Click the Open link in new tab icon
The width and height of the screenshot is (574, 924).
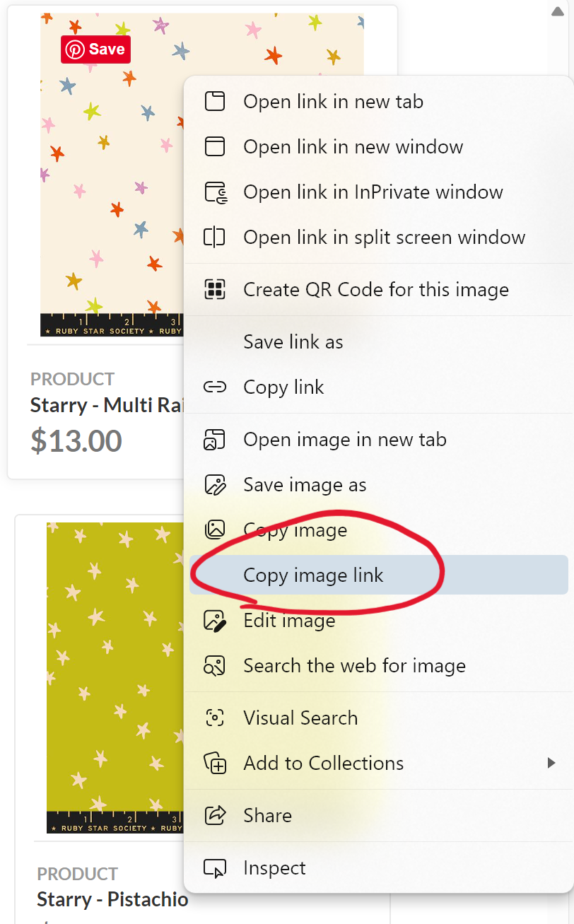click(x=214, y=101)
